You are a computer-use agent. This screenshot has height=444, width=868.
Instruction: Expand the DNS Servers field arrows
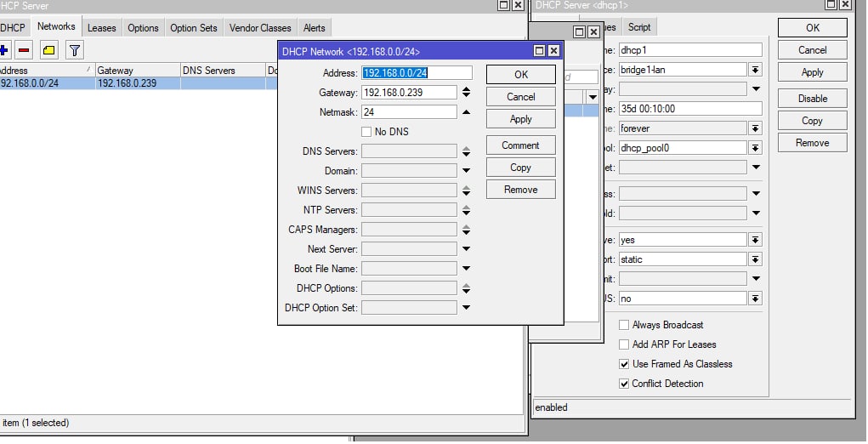(x=466, y=151)
